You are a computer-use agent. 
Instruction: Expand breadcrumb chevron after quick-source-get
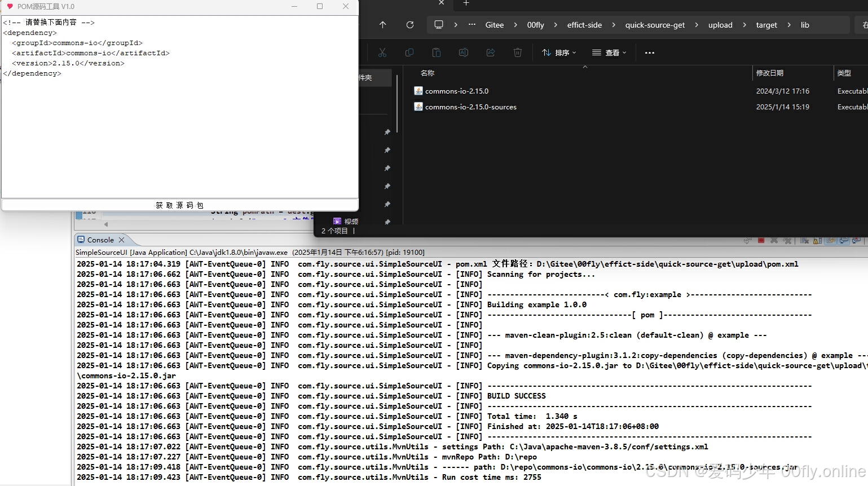point(697,25)
